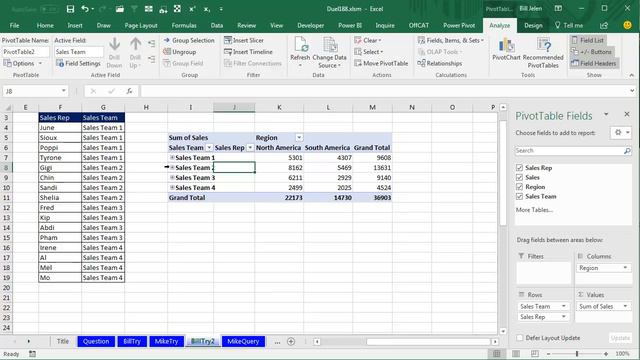Open Region dropdown in Columns area
The width and height of the screenshot is (640, 360).
[x=625, y=268]
